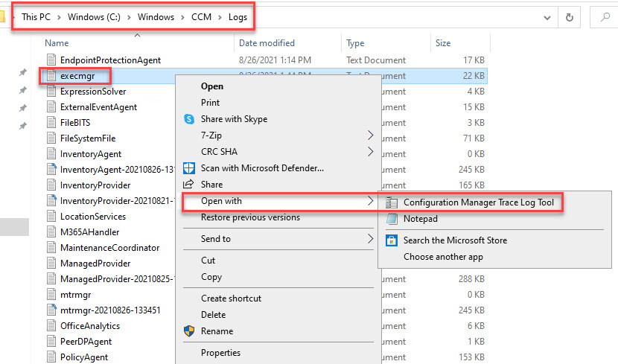Screen dimensions: 618x364
Task: Click the Configuration Manager Trace Log Tool icon
Action: pos(391,202)
